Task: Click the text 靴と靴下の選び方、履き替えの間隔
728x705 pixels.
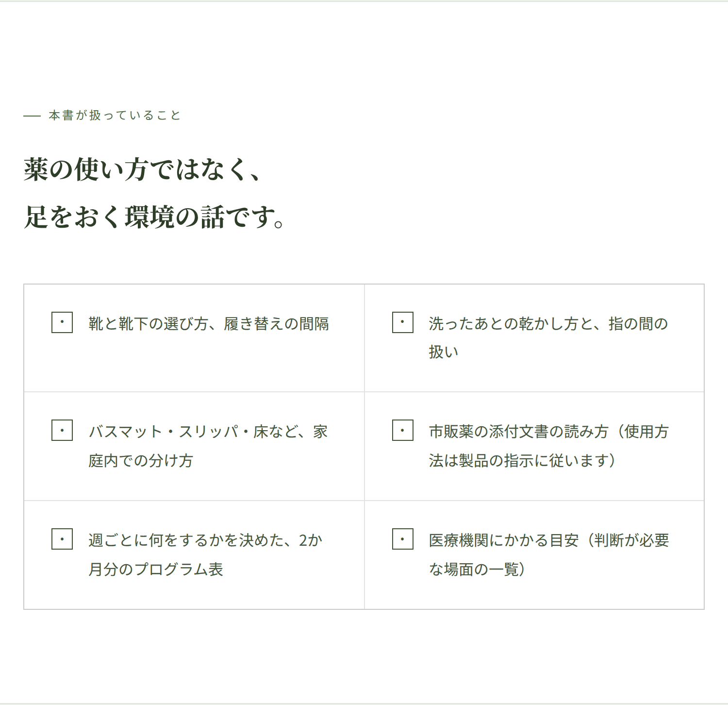Action: coord(209,324)
